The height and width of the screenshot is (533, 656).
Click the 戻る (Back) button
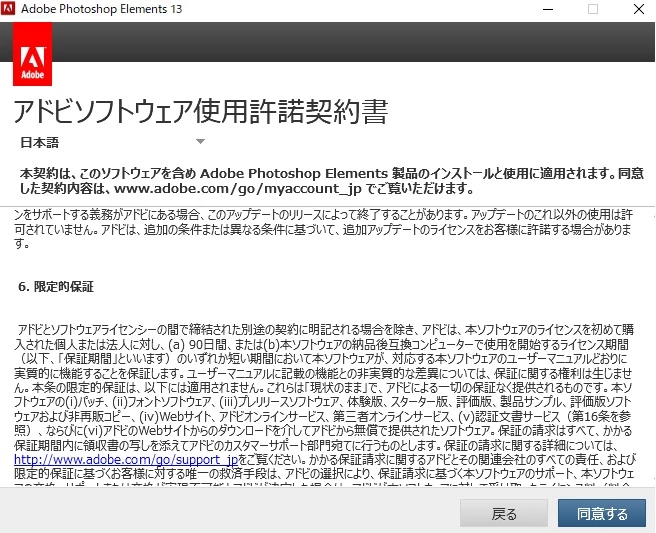pyautogui.click(x=504, y=513)
